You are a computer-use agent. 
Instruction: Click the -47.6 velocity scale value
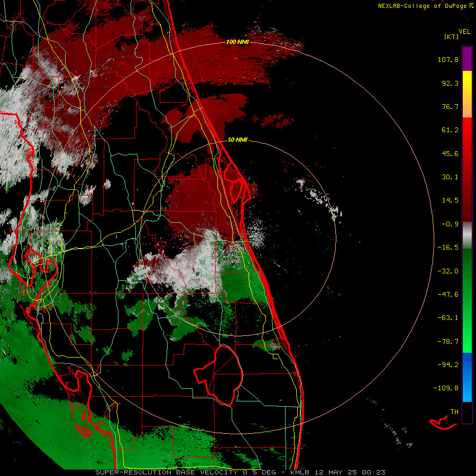pyautogui.click(x=448, y=295)
